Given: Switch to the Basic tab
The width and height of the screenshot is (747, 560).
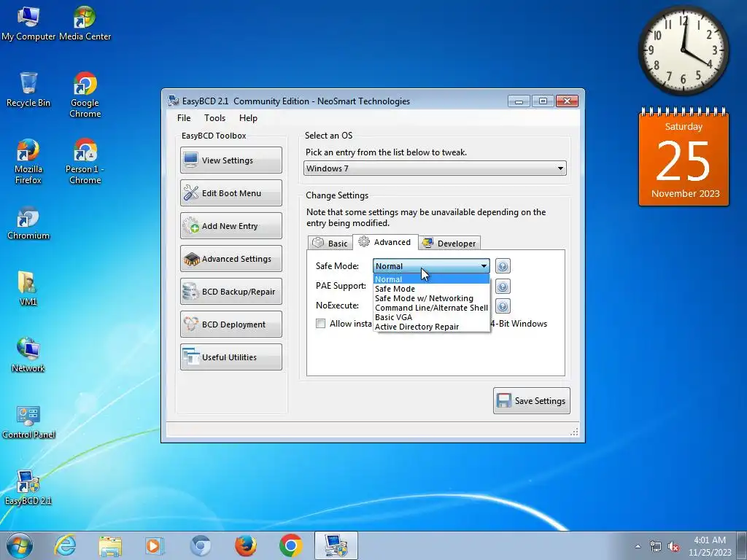Looking at the screenshot, I should pyautogui.click(x=330, y=244).
